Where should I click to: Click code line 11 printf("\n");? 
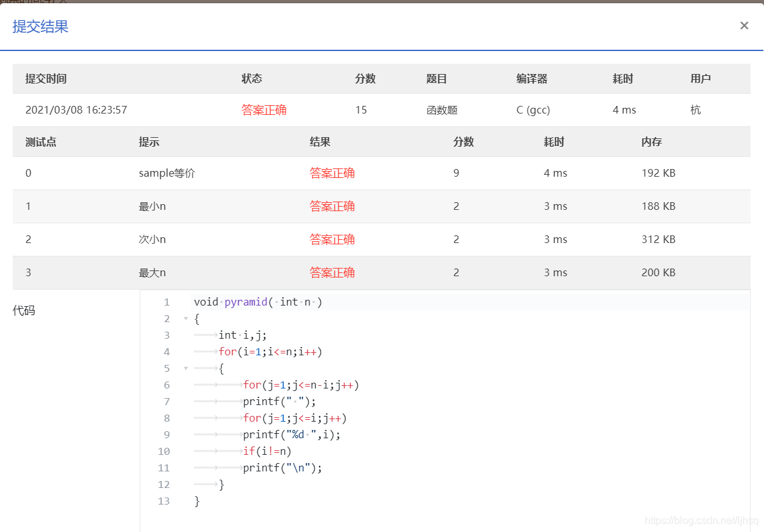pyautogui.click(x=283, y=468)
